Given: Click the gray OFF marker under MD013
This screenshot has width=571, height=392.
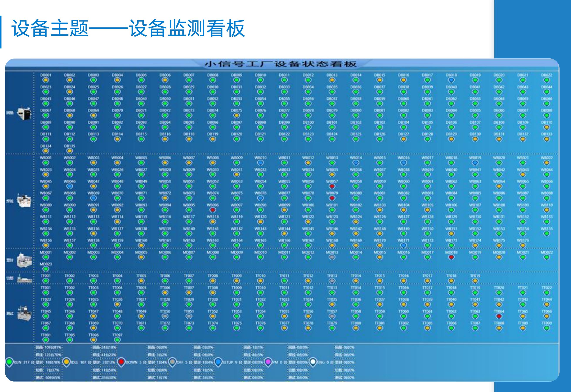Looking at the screenshot, I should [x=332, y=257].
